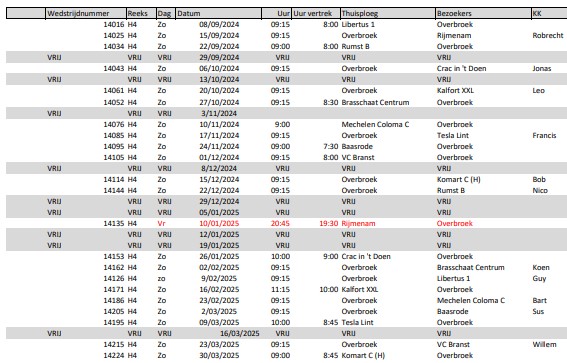Click the Brasschaat Centrum home team cell
The image size is (567, 363).
point(375,102)
